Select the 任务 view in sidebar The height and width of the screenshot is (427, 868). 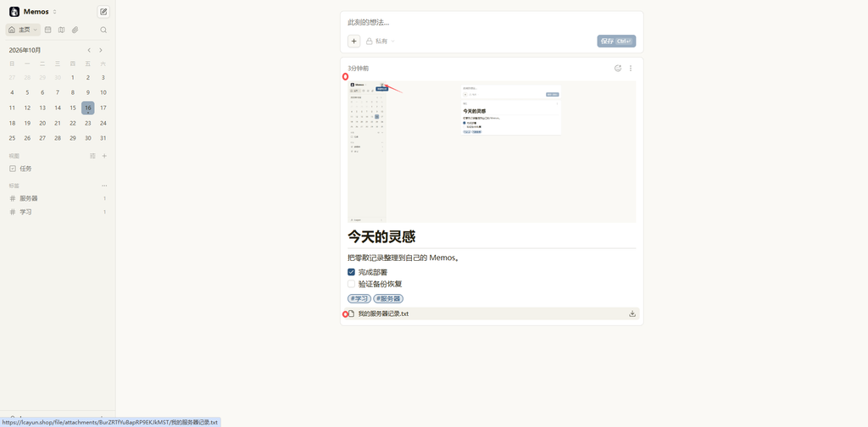click(x=58, y=169)
